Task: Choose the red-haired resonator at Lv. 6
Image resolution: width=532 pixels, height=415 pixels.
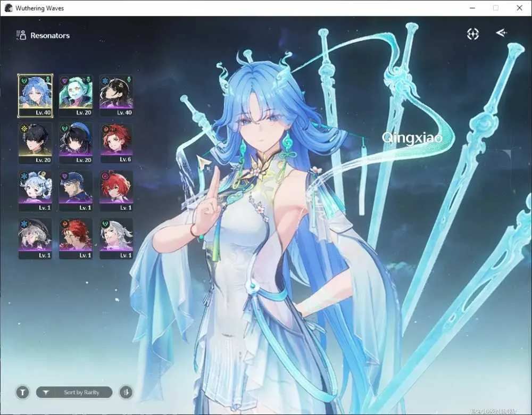Action: point(116,143)
